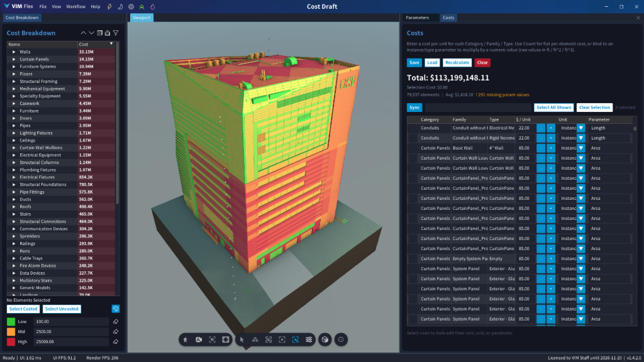The width and height of the screenshot is (644, 362).
Task: Click the isolate selection icon in viewport toolbar
Action: (282, 339)
